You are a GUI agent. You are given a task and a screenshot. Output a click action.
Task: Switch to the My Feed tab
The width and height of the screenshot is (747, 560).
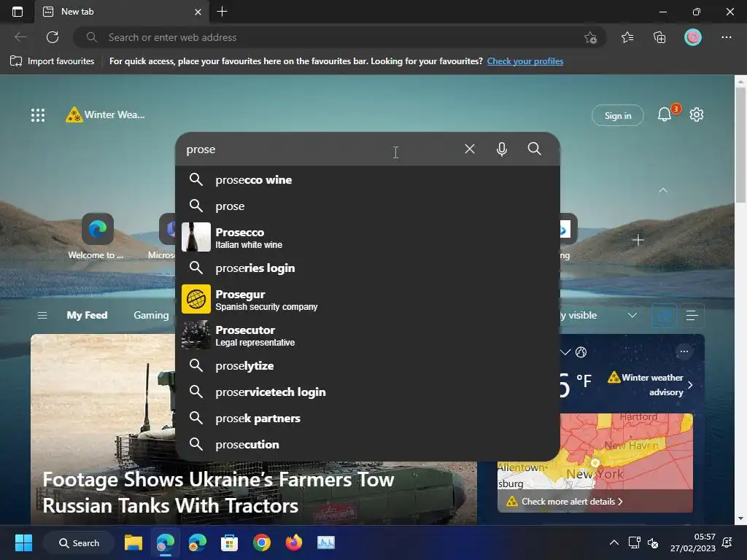pos(87,315)
